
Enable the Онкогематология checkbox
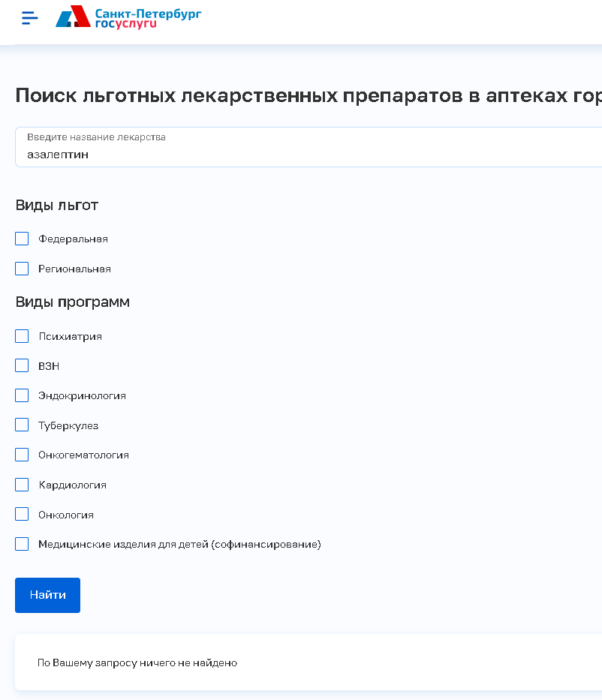22,455
